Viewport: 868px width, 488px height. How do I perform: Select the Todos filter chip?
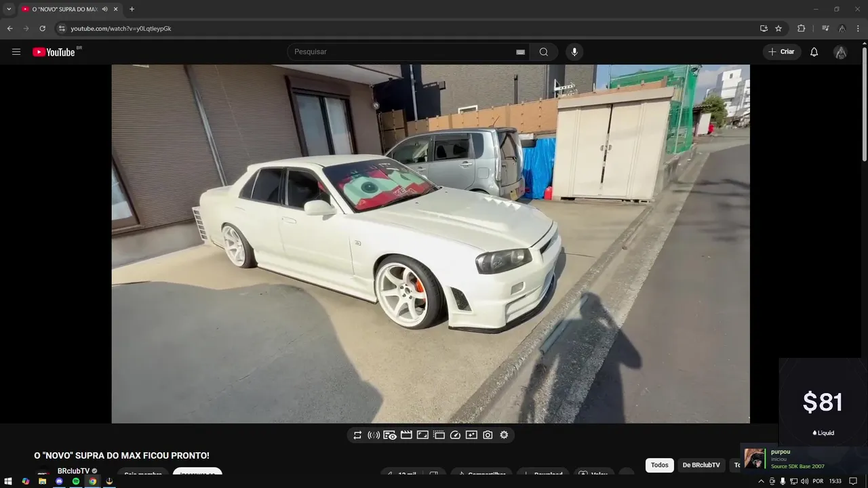[x=660, y=465]
